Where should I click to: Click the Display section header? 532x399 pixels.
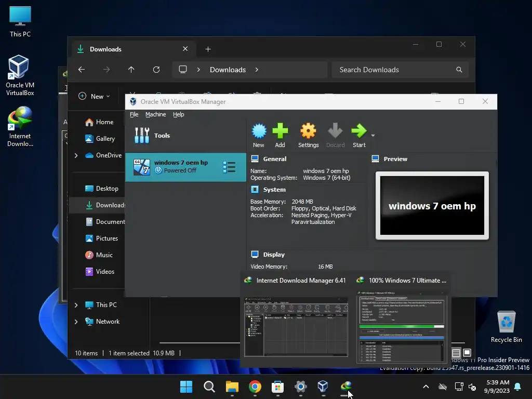pyautogui.click(x=274, y=255)
